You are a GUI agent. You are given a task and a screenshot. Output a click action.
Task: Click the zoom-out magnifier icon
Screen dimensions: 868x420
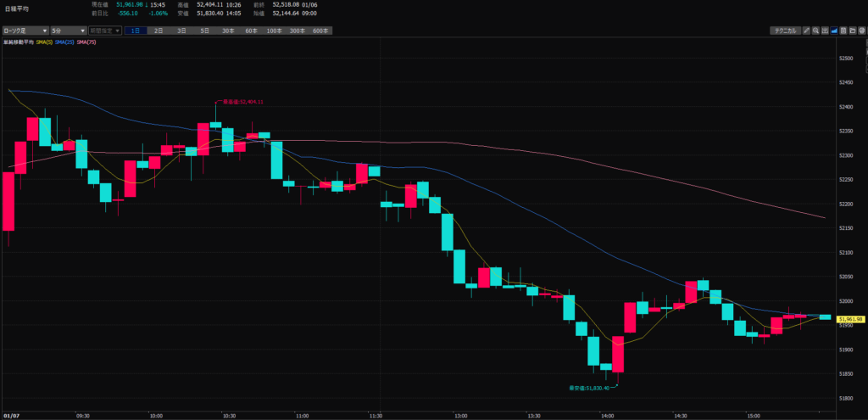[x=815, y=31]
